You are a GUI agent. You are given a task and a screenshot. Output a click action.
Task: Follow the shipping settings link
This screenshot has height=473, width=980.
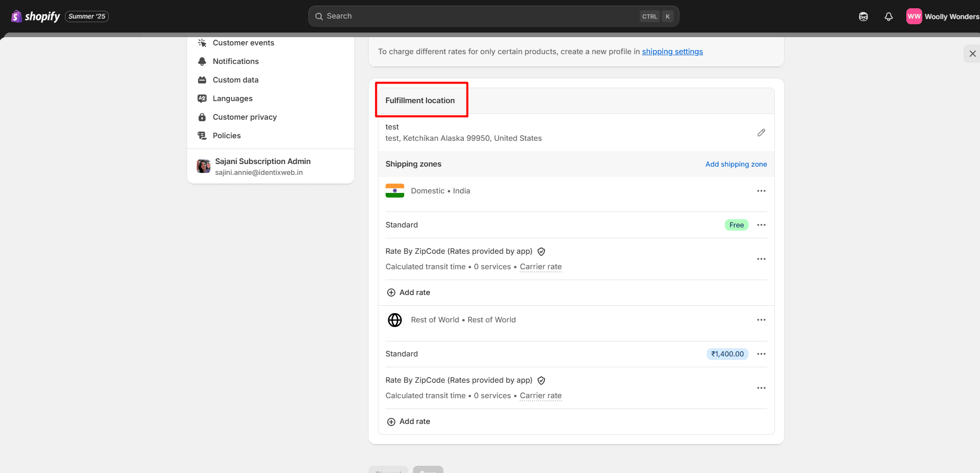pos(672,52)
